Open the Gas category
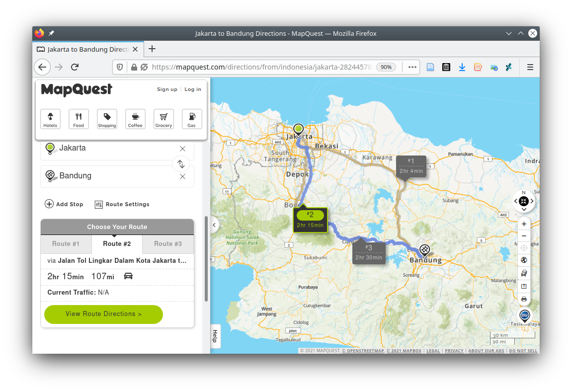 [x=191, y=119]
